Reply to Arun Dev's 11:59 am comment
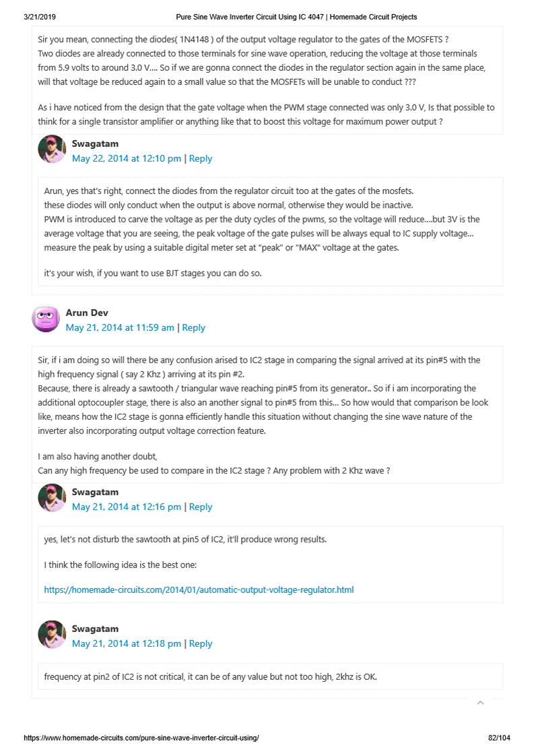 pyautogui.click(x=194, y=328)
